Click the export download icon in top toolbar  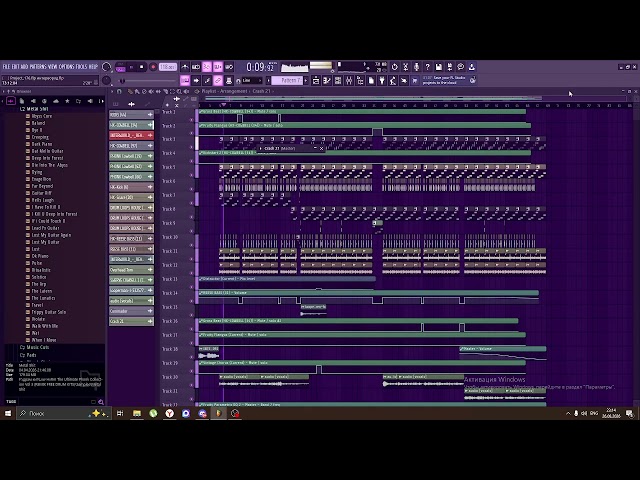tap(471, 67)
